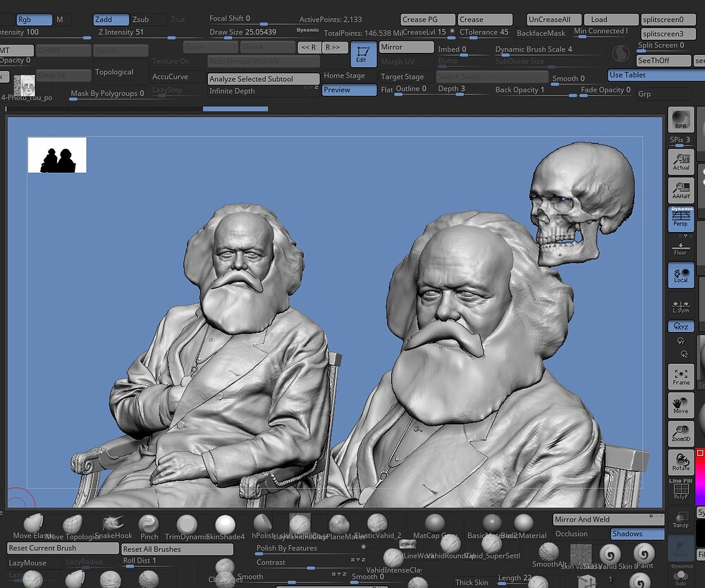The image size is (705, 588).
Task: Enable the Floor grid toggle
Action: pyautogui.click(x=680, y=247)
